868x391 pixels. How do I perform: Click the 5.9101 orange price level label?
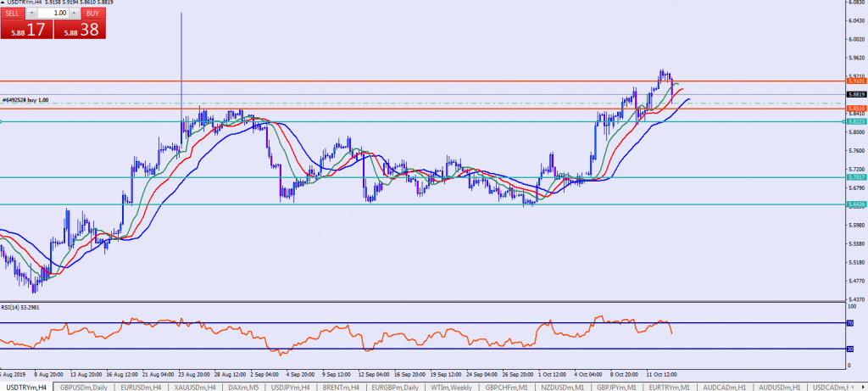[x=854, y=81]
